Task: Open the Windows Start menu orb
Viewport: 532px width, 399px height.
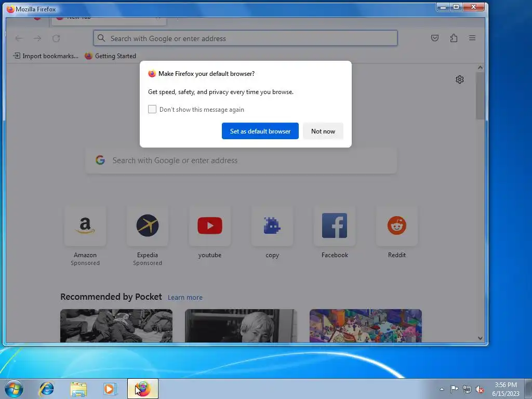Action: tap(14, 389)
